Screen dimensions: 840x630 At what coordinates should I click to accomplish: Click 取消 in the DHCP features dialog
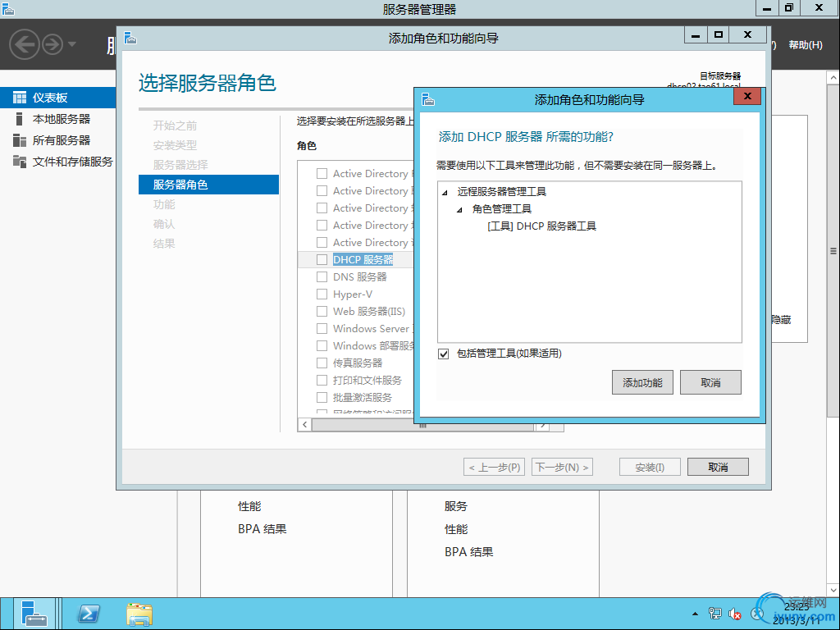click(710, 382)
